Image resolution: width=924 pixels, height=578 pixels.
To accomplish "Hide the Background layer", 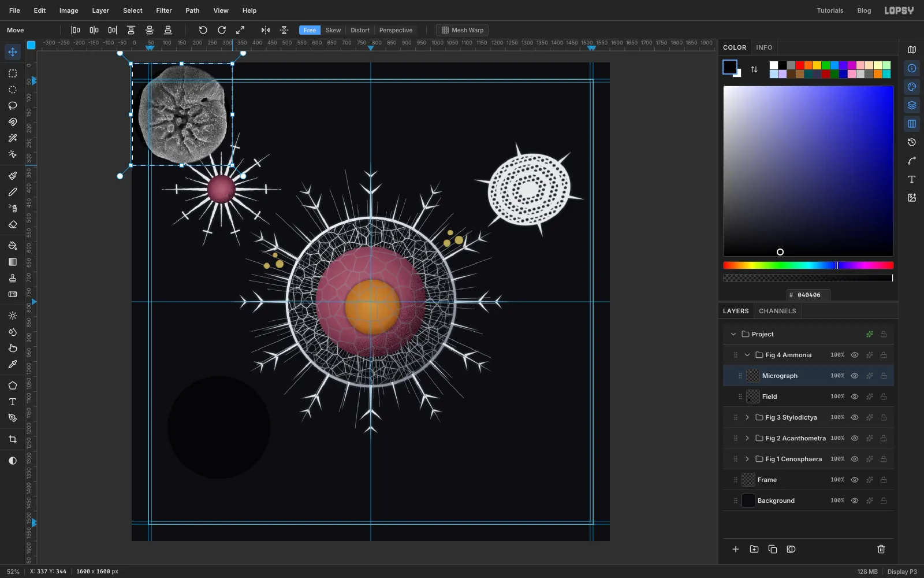I will point(855,501).
